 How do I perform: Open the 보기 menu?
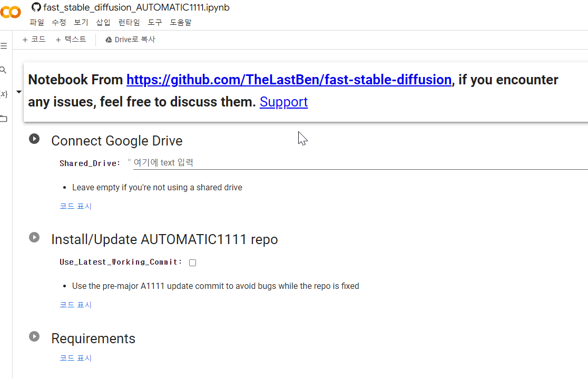pos(81,23)
